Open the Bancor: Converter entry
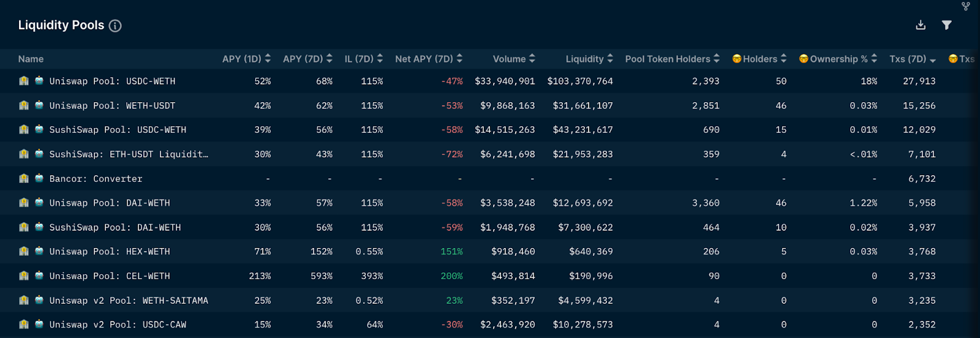Screen dimensions: 980x338 (96, 179)
